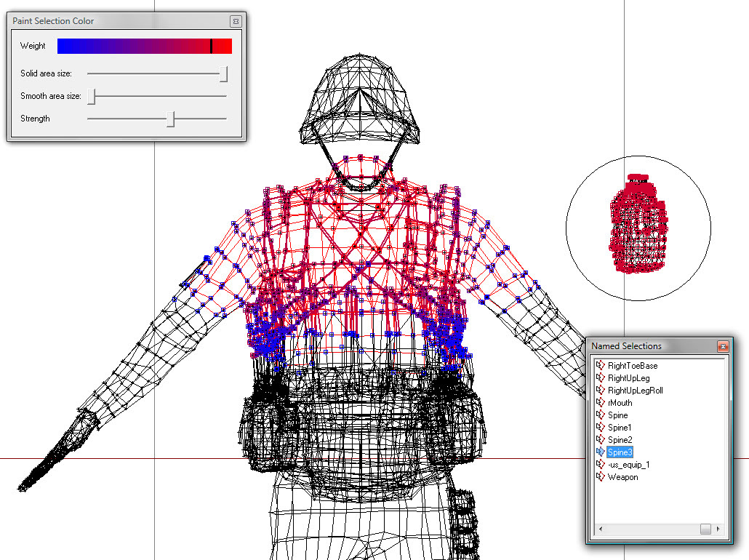Viewport: 749px width, 560px height.
Task: Select Spine1 in Named Selections
Action: 620,428
